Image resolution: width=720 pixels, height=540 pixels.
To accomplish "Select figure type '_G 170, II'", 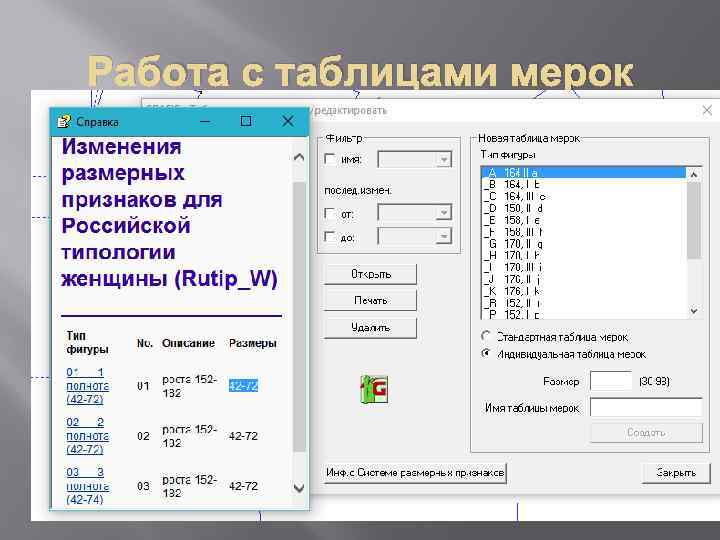I will [x=584, y=244].
